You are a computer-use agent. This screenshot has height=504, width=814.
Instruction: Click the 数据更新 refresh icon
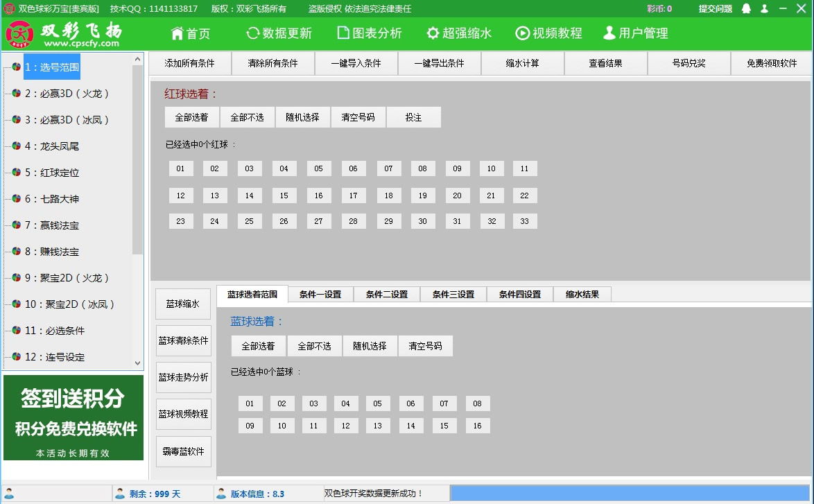[x=252, y=33]
